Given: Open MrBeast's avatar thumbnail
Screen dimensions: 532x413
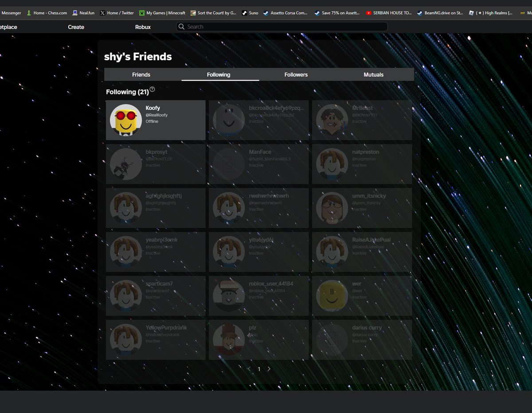Looking at the screenshot, I should [x=332, y=120].
